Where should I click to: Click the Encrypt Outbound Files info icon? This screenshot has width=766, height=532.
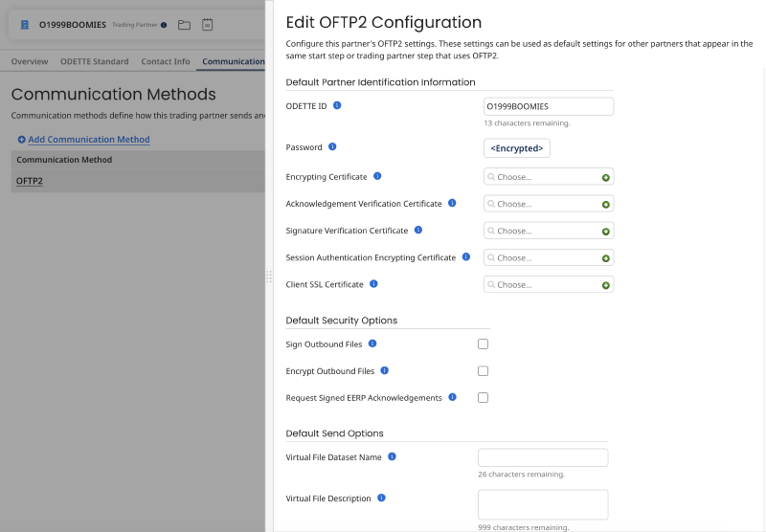point(385,370)
